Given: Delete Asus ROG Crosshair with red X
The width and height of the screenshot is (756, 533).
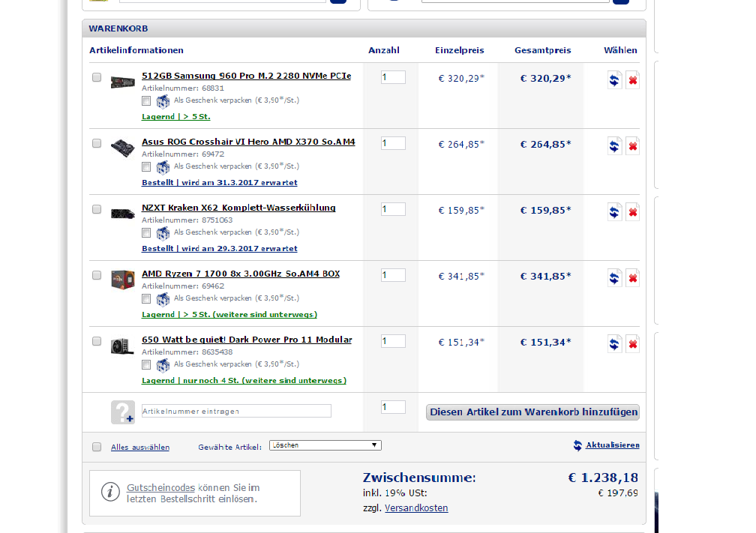Looking at the screenshot, I should 632,146.
